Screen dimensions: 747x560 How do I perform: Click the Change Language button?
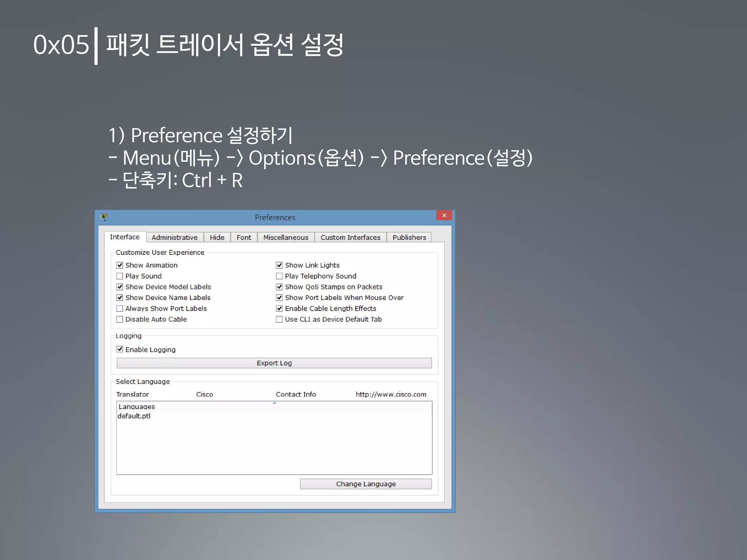366,484
